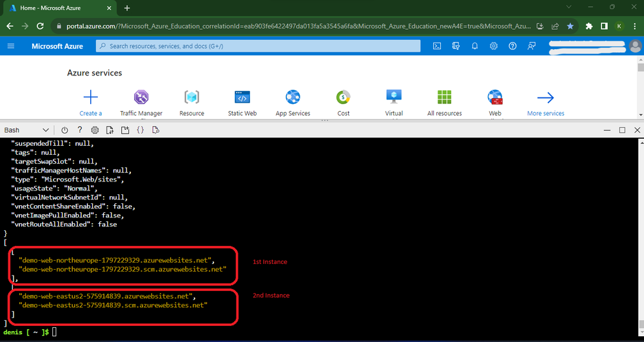This screenshot has height=342, width=644.
Task: Open the Feedback icon in the header
Action: point(531,46)
